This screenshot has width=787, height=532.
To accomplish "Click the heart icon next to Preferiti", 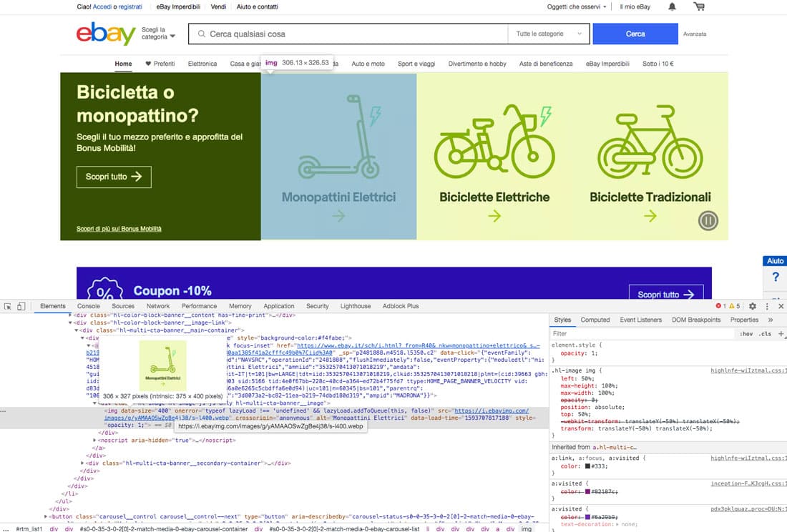I will [x=148, y=64].
